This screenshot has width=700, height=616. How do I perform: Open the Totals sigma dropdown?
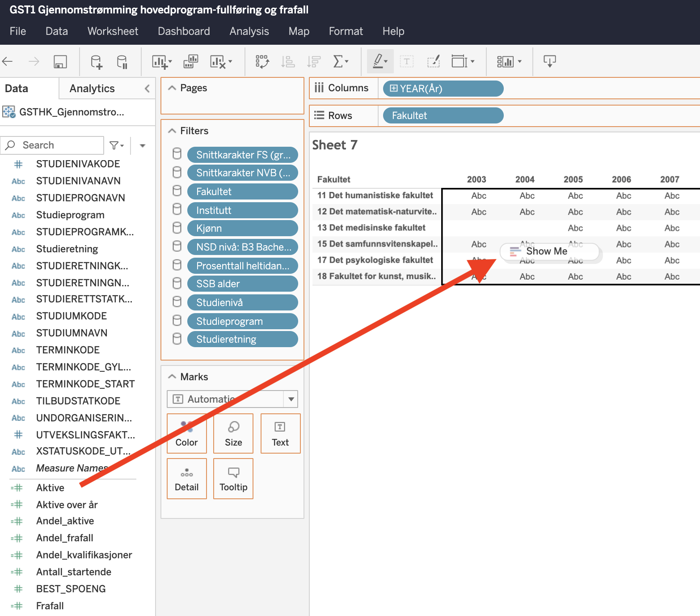coord(341,61)
